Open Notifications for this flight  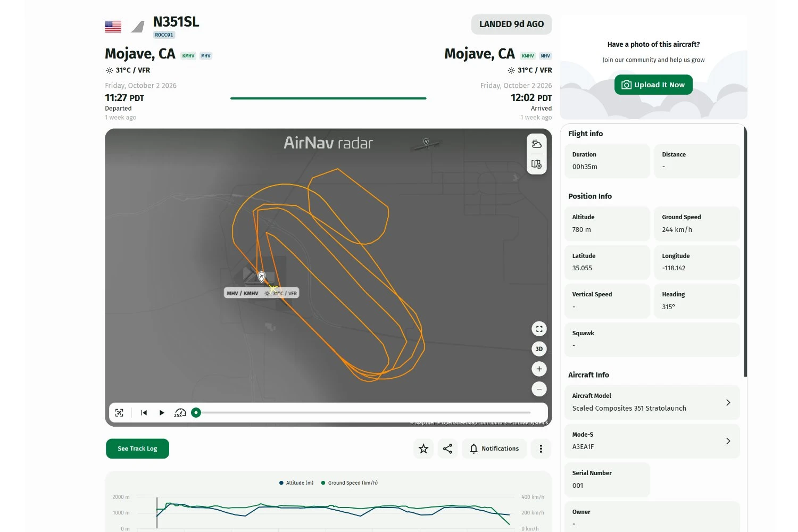494,448
